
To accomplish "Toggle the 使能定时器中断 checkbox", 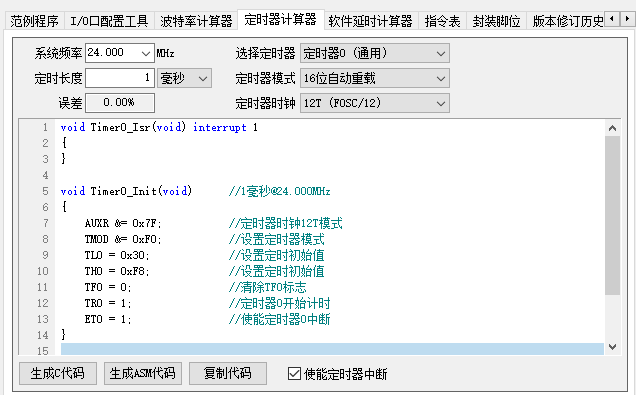I will (294, 374).
